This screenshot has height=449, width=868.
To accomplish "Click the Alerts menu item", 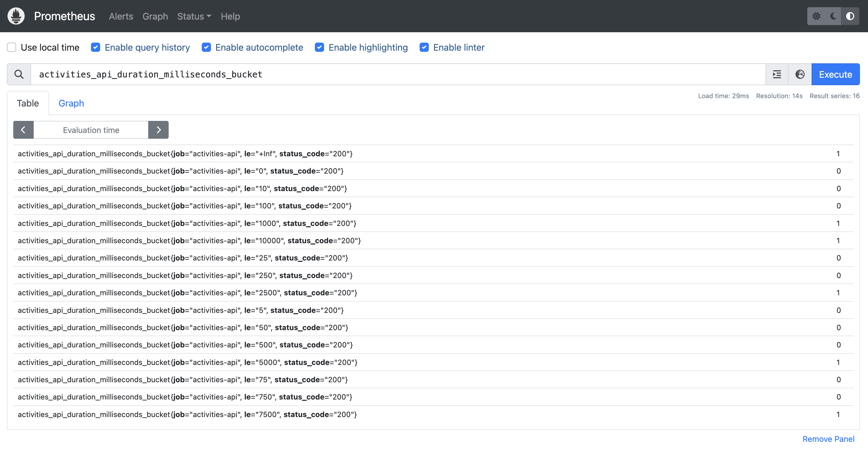I will pyautogui.click(x=121, y=16).
